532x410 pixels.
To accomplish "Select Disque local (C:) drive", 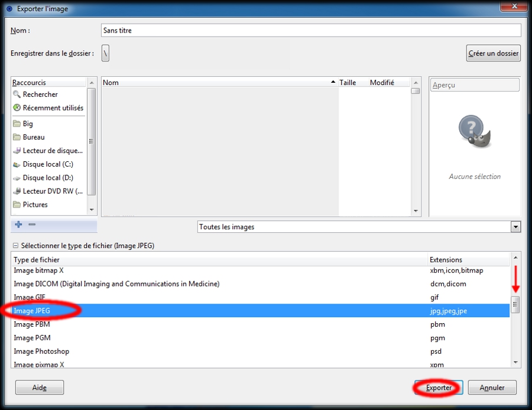I will (47, 164).
